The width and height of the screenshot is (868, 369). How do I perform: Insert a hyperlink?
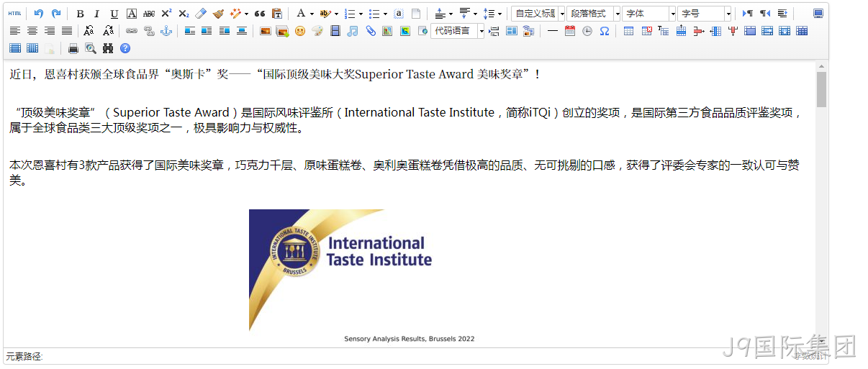132,31
